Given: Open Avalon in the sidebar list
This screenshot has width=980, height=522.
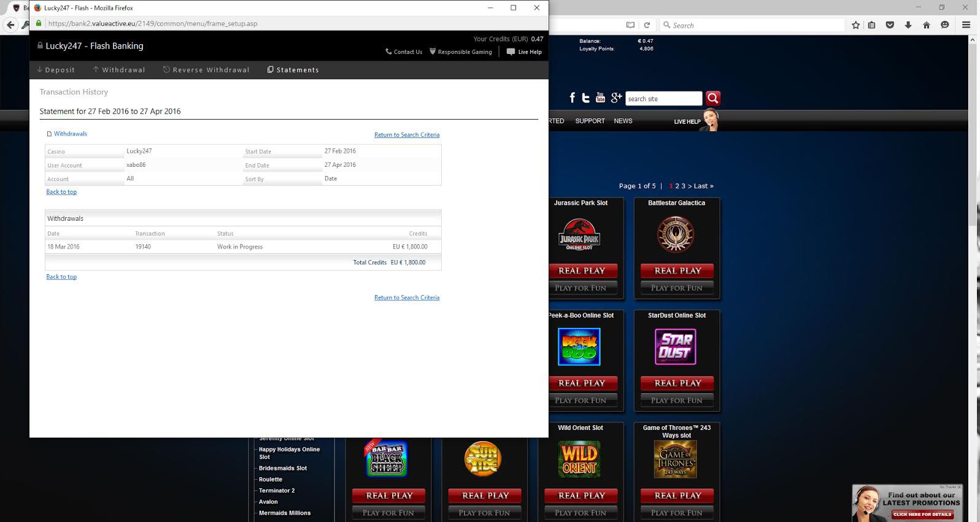Looking at the screenshot, I should [x=268, y=502].
